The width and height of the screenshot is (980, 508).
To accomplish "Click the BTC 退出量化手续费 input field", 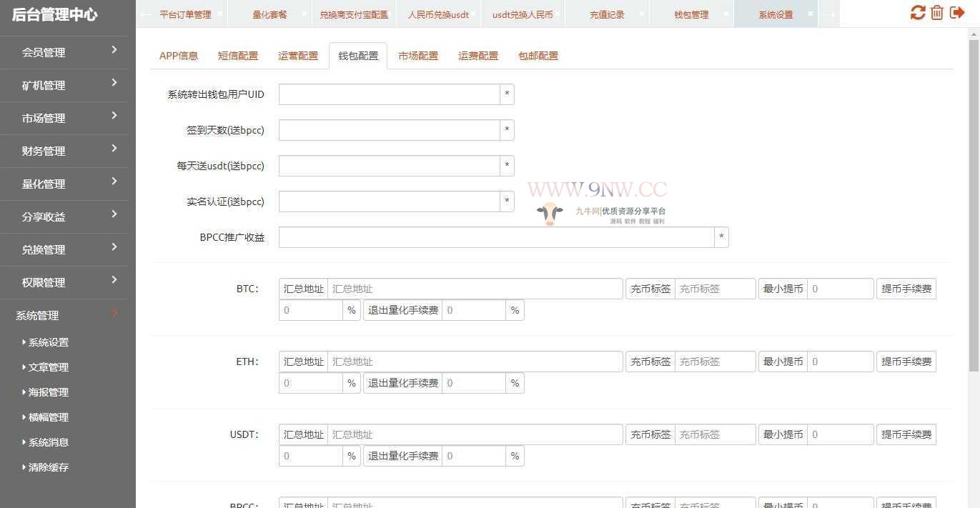I will (474, 310).
